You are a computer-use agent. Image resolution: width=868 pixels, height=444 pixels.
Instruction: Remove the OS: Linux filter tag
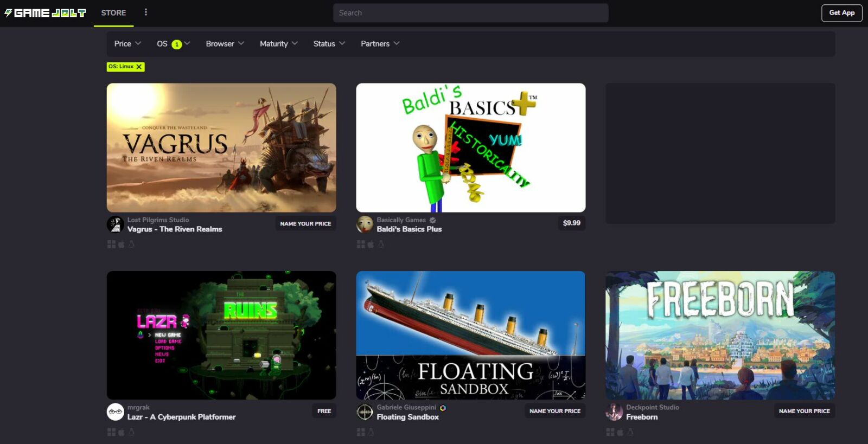(139, 67)
